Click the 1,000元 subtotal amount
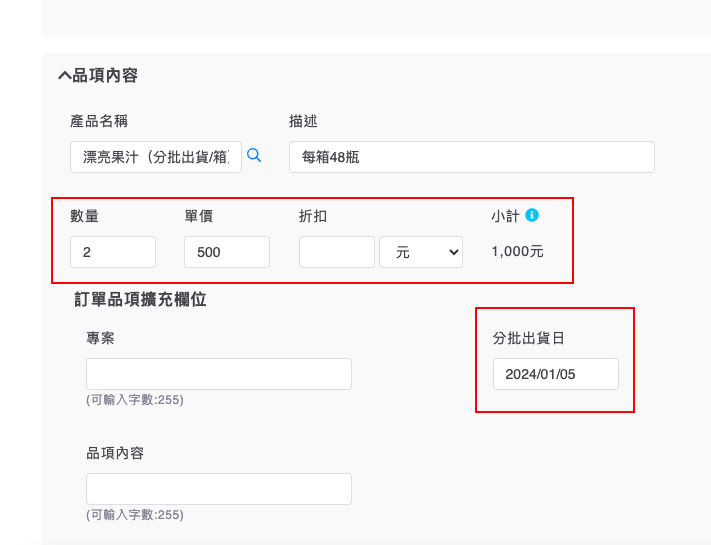Viewport: 711px width, 545px height. 517,252
